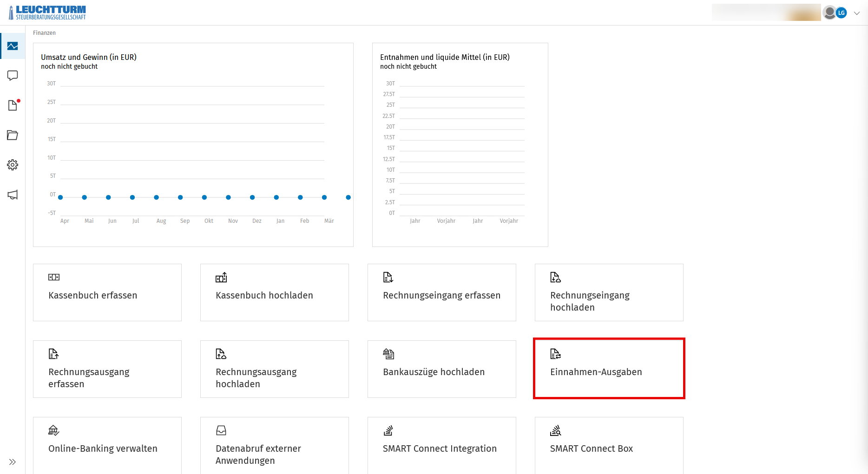Click the Mär data point in Umsatz chart
868x474 pixels.
pos(324,197)
